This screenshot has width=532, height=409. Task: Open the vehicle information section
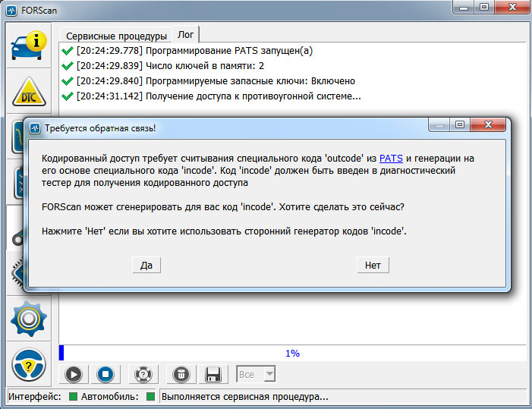[x=28, y=46]
